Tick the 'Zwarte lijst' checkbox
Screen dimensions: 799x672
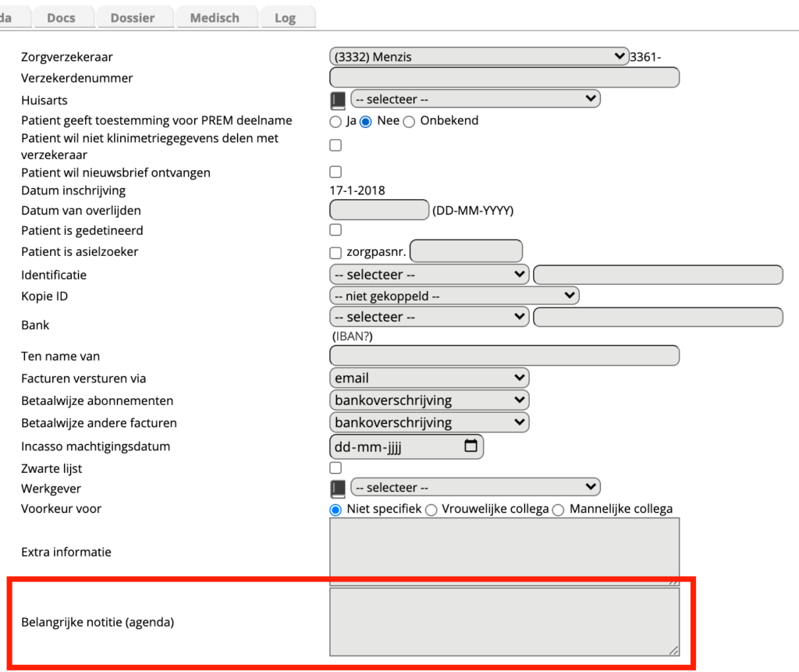[336, 468]
